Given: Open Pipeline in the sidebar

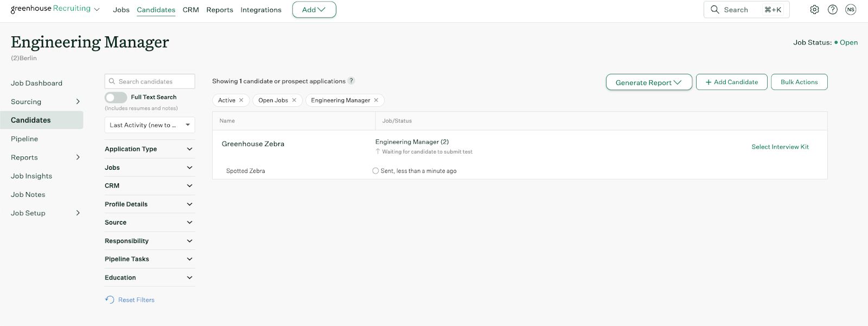Looking at the screenshot, I should [24, 139].
